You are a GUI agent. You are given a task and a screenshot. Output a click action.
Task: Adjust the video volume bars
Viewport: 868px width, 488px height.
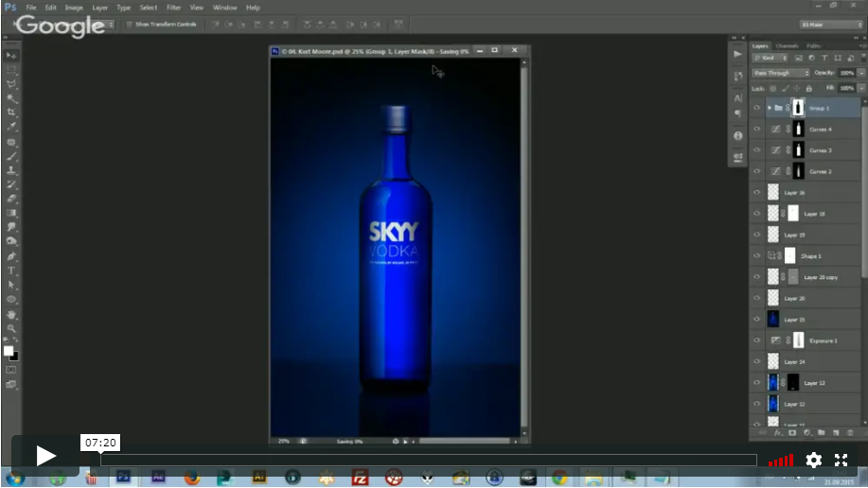[781, 461]
